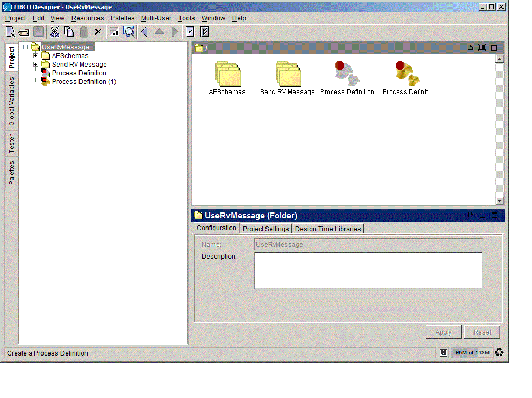Switch to the Tester side tab
This screenshot has height=398, width=532.
click(11, 144)
